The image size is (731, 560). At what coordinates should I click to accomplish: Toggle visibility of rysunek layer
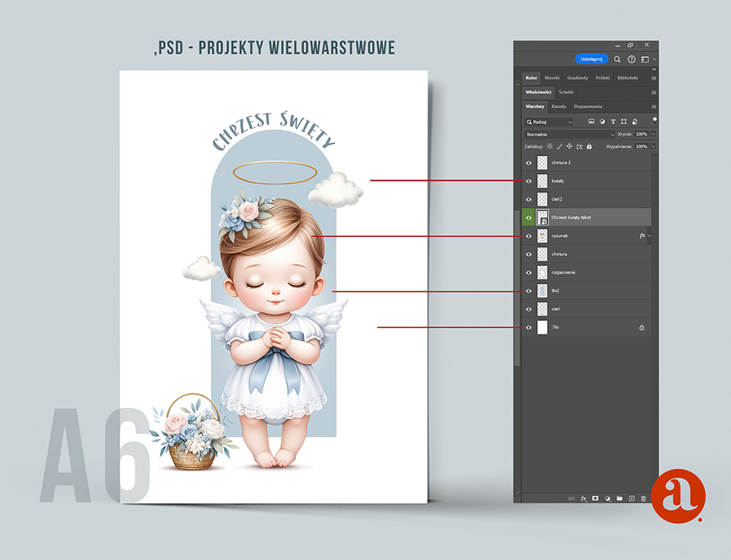(x=529, y=236)
